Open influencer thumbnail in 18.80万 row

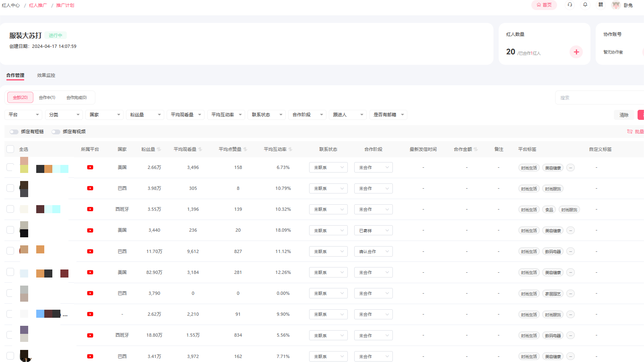[x=24, y=334]
